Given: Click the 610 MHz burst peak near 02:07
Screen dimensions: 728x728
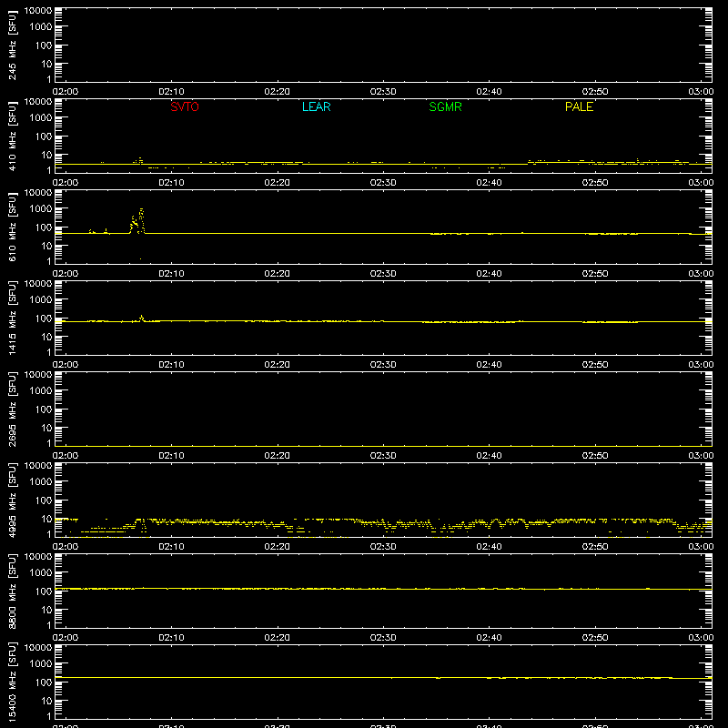Looking at the screenshot, I should pyautogui.click(x=141, y=211).
